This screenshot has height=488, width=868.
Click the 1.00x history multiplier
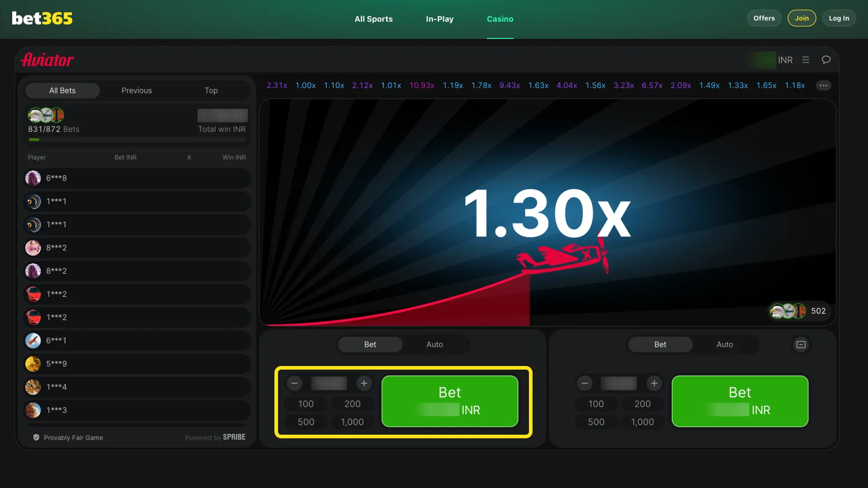[305, 85]
